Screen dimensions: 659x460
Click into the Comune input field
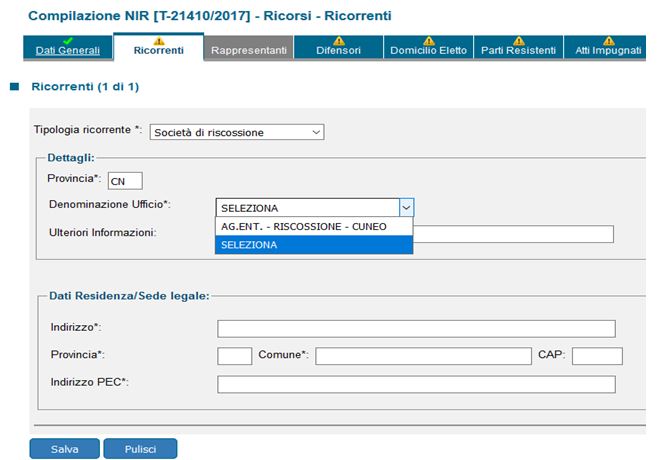point(423,356)
